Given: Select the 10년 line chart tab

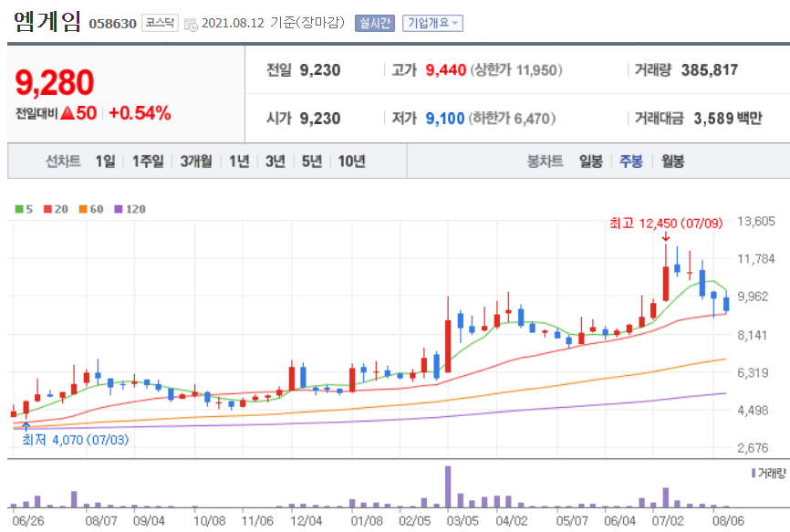Looking at the screenshot, I should [352, 162].
